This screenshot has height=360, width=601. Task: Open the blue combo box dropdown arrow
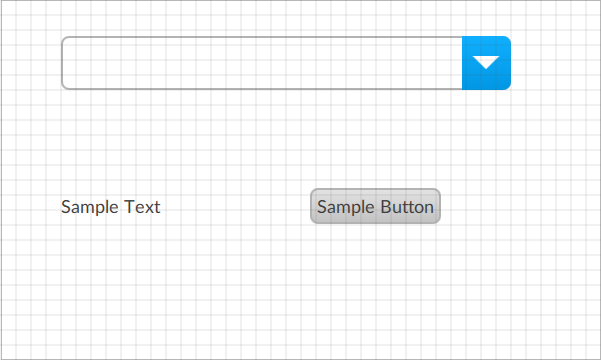point(486,63)
